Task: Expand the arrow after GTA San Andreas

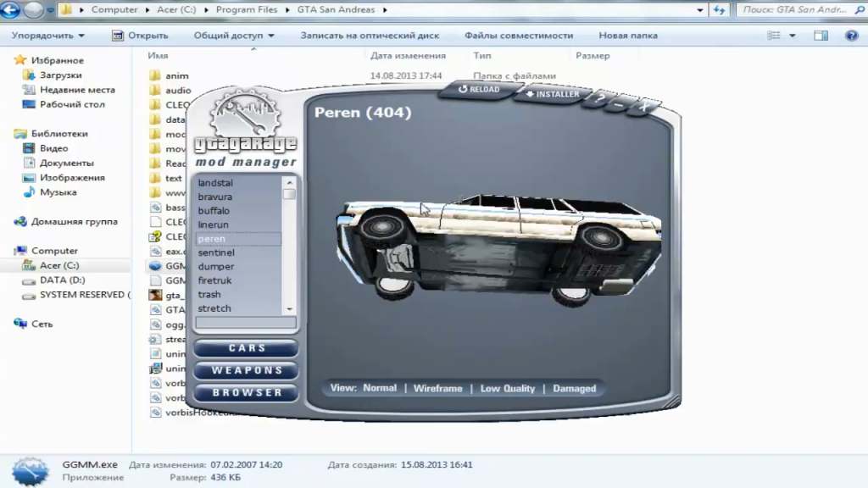Action: pyautogui.click(x=385, y=10)
